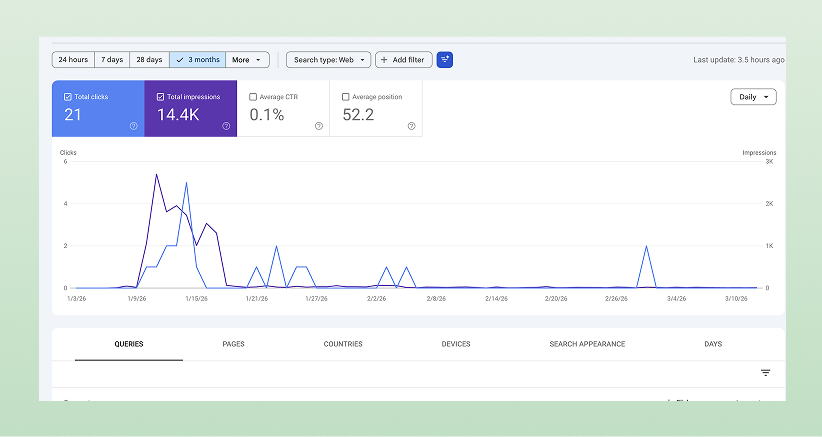Click the table filter rows icon
The height and width of the screenshot is (437, 822).
click(x=765, y=373)
